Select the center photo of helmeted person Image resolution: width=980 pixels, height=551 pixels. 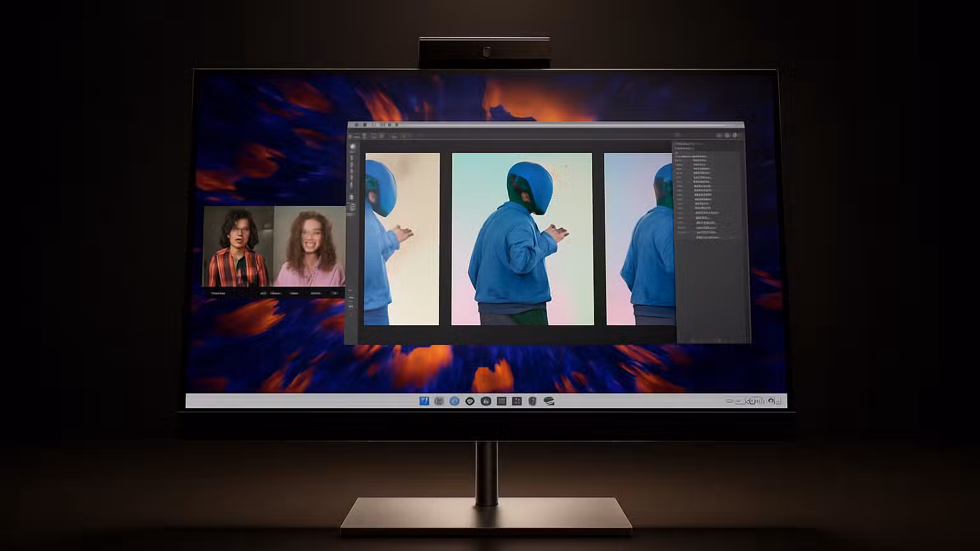click(523, 239)
